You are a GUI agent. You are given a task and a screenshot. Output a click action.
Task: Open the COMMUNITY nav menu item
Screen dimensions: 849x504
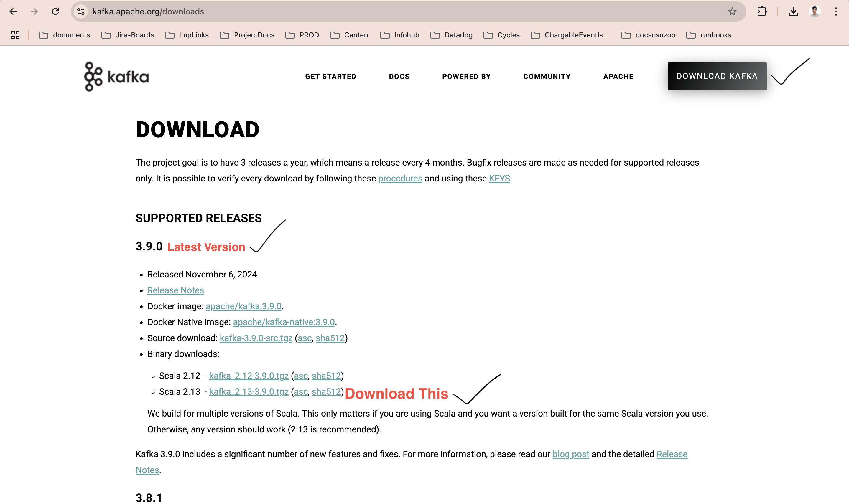click(x=547, y=76)
